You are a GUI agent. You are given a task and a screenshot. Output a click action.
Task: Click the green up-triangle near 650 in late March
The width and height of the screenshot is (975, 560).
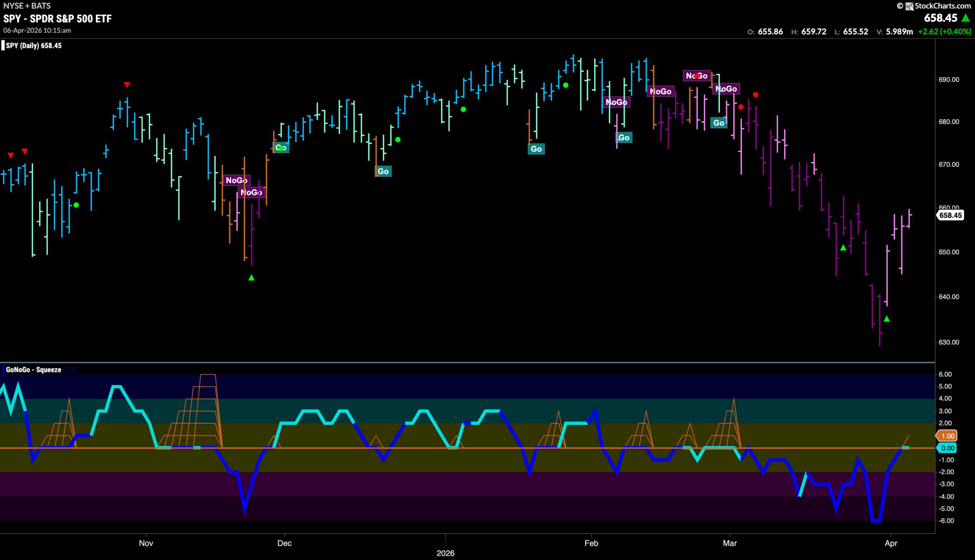click(843, 248)
